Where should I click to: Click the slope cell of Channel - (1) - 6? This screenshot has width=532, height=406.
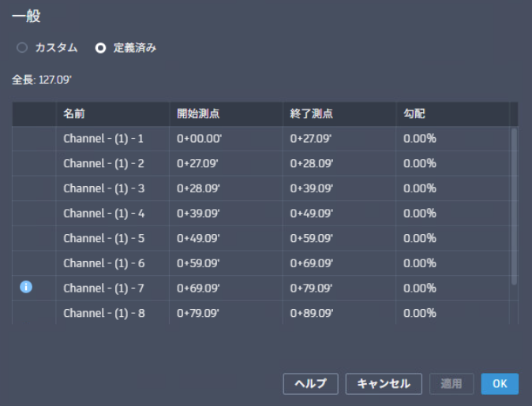coord(419,263)
